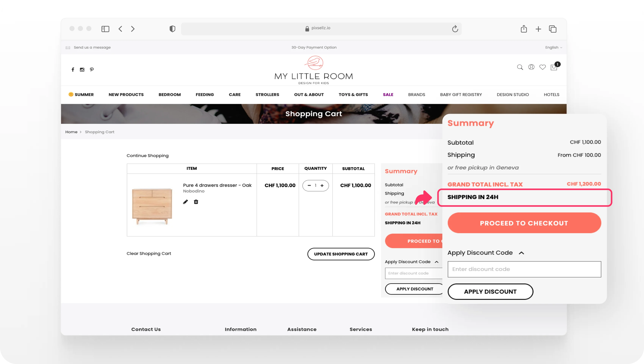Open Pure 4 drawers dresser - Oak link

click(x=217, y=185)
